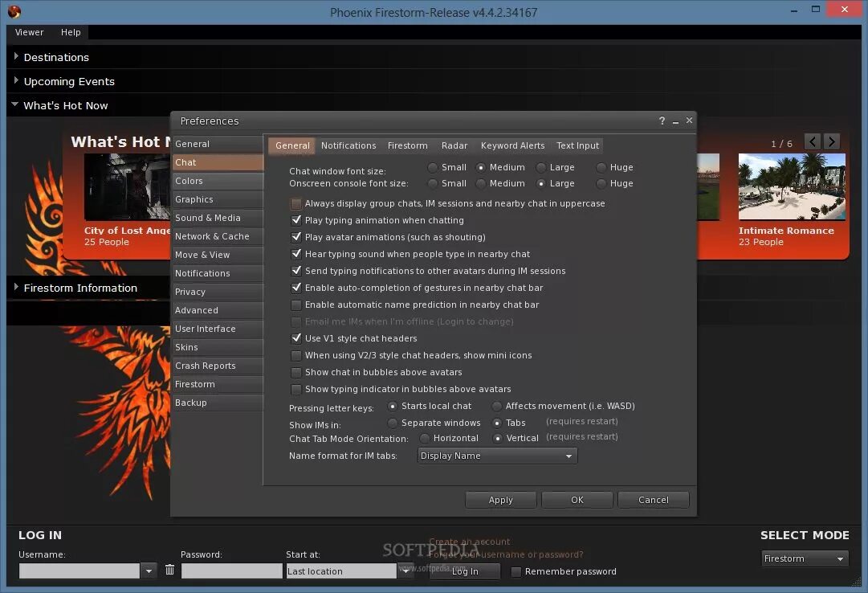
Task: Open Skins preferences category
Action: point(218,347)
